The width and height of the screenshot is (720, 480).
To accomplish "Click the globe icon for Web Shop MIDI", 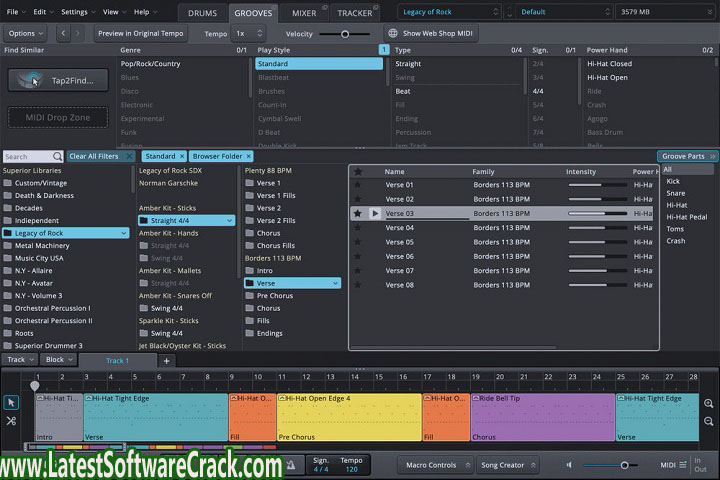I will 393,33.
